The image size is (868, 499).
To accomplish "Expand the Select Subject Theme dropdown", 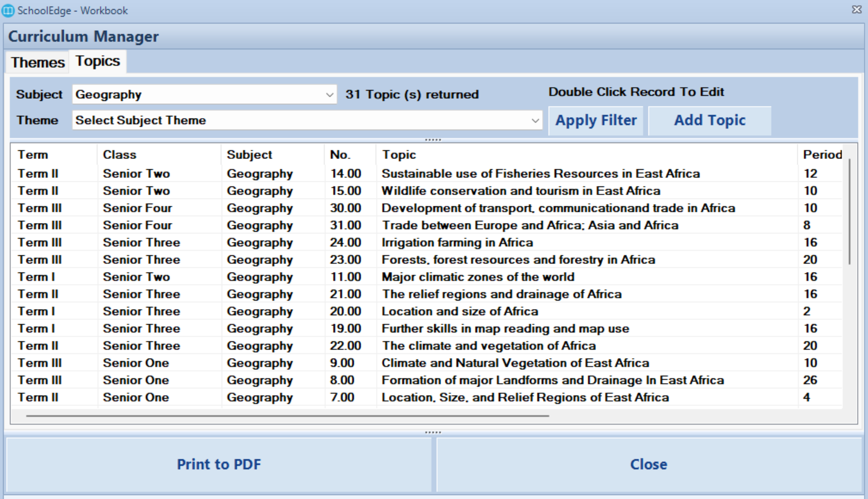I will (x=535, y=120).
